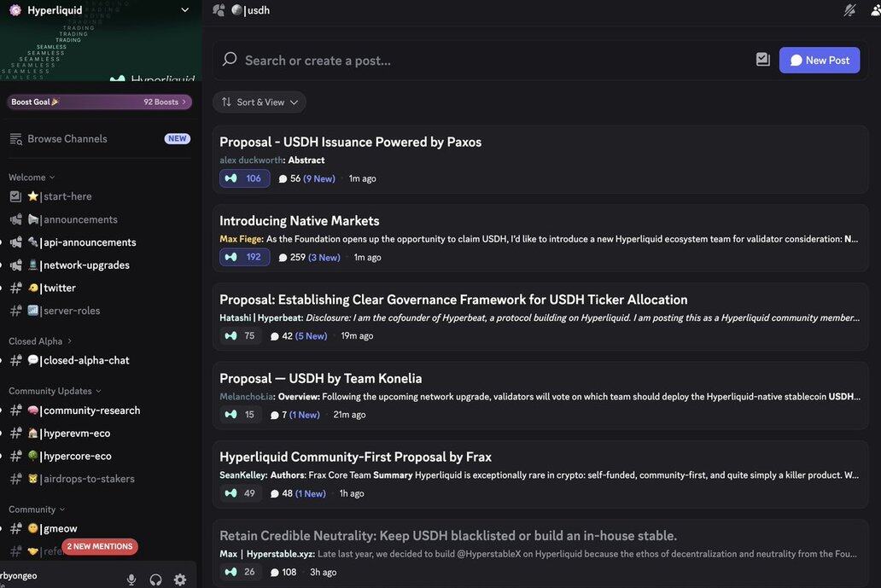Click the 108 comments icon on Neutrality post
The height and width of the screenshot is (588, 881).
click(x=274, y=572)
